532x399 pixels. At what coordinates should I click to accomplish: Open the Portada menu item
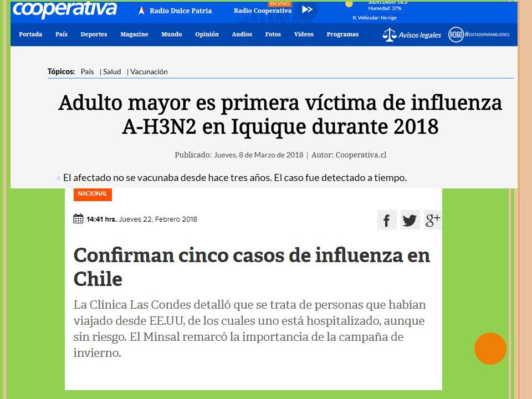click(30, 34)
